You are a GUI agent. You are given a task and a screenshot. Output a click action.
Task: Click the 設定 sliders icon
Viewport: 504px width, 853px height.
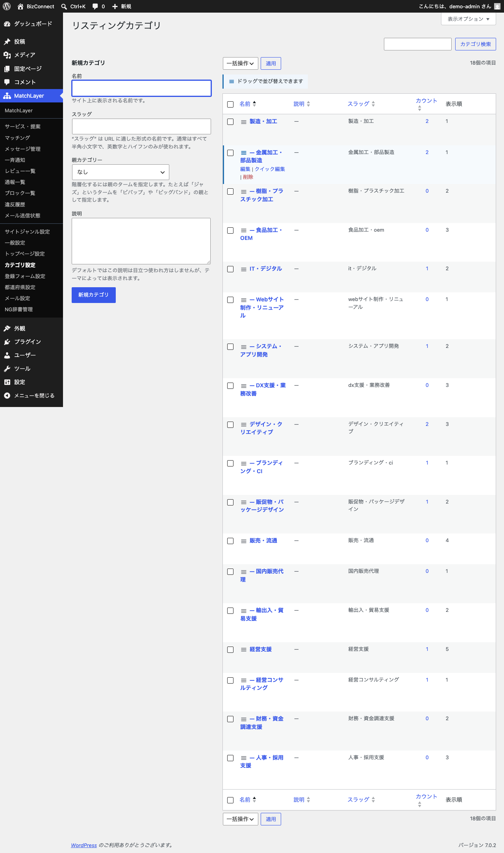click(7, 382)
